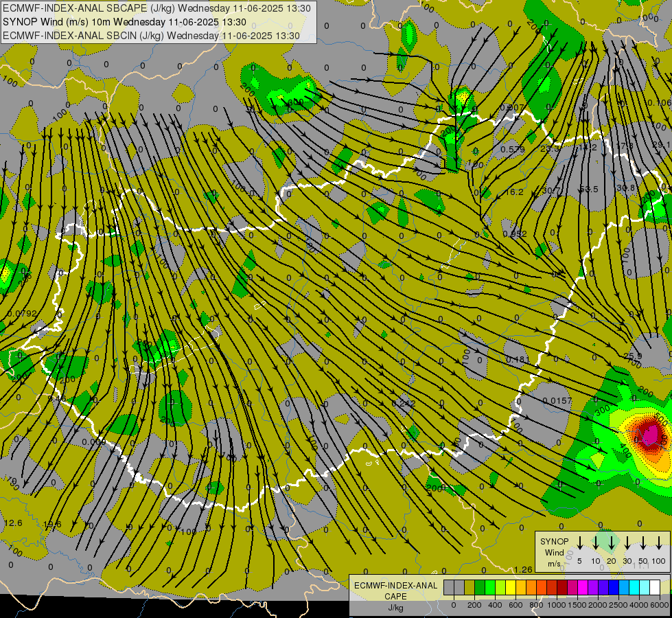The width and height of the screenshot is (672, 618).
Task: Click the '9.46' value on the map
Action: pyautogui.click(x=57, y=399)
